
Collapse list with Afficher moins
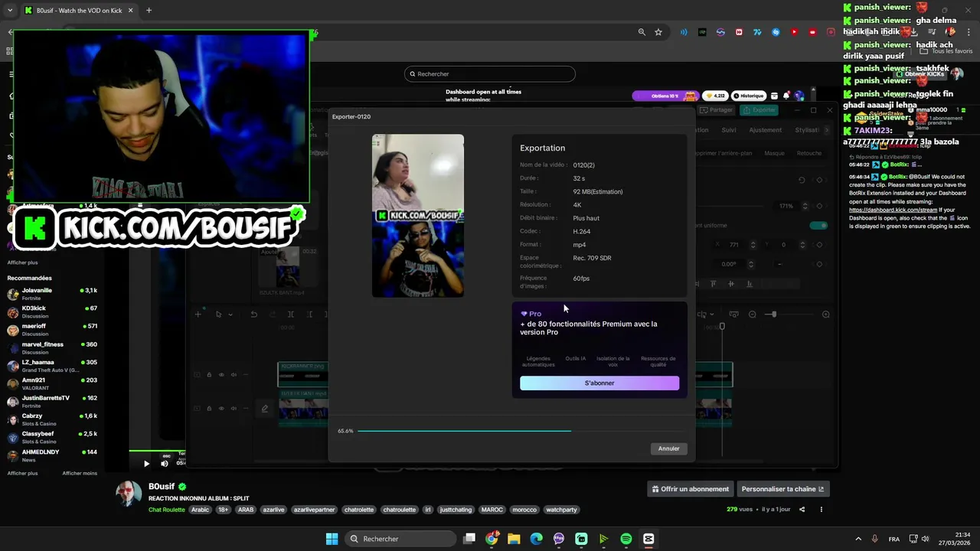80,473
